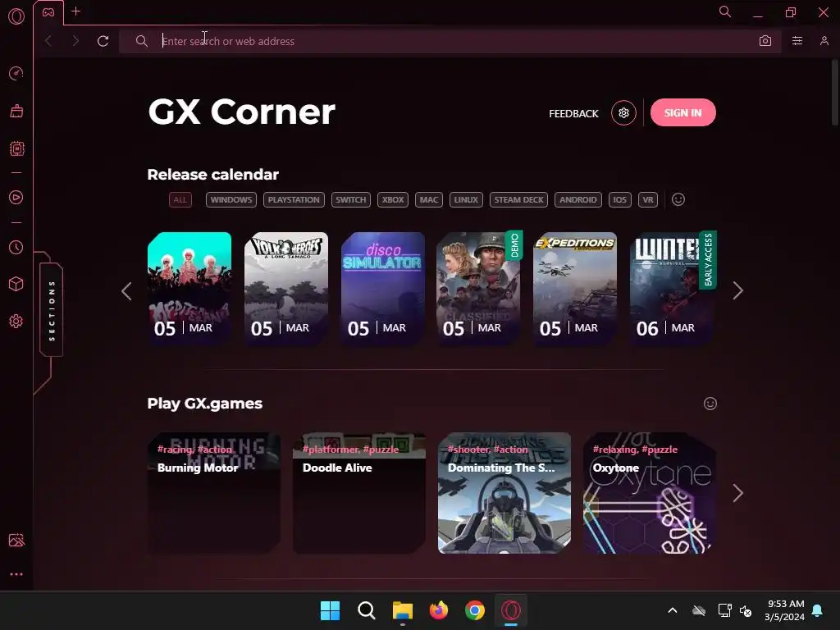Click the page vertical scrollbar
This screenshot has height=630, width=840.
[834, 92]
